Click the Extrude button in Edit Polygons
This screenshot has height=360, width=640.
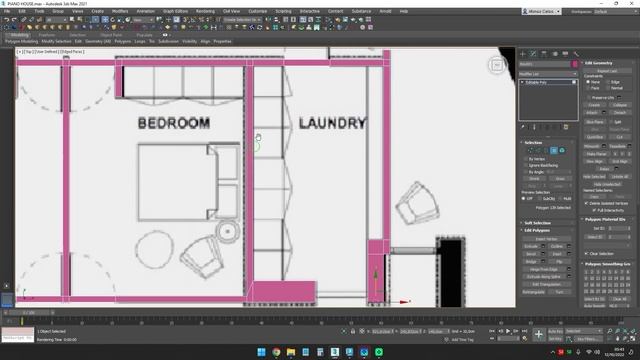coord(531,246)
